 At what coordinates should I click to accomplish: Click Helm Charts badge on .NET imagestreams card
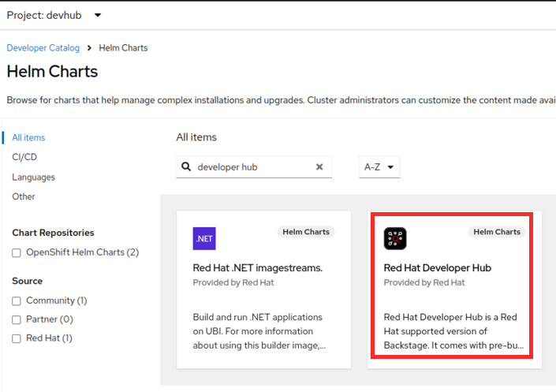[306, 232]
